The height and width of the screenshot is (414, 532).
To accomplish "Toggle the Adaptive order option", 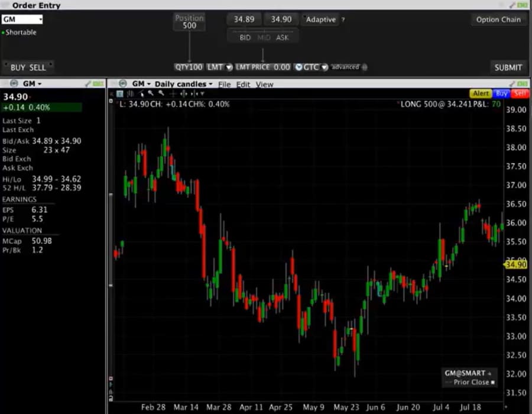I will click(x=319, y=20).
